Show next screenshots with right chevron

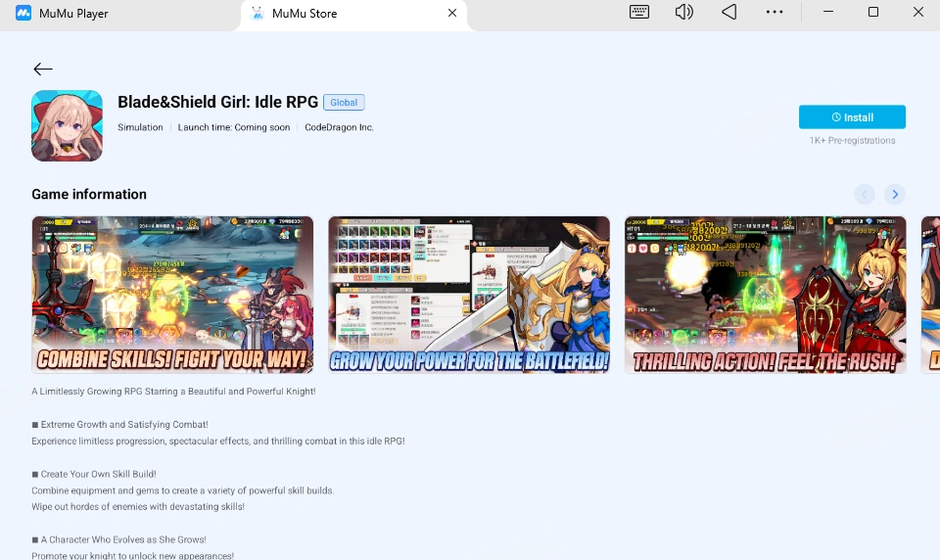coord(894,194)
